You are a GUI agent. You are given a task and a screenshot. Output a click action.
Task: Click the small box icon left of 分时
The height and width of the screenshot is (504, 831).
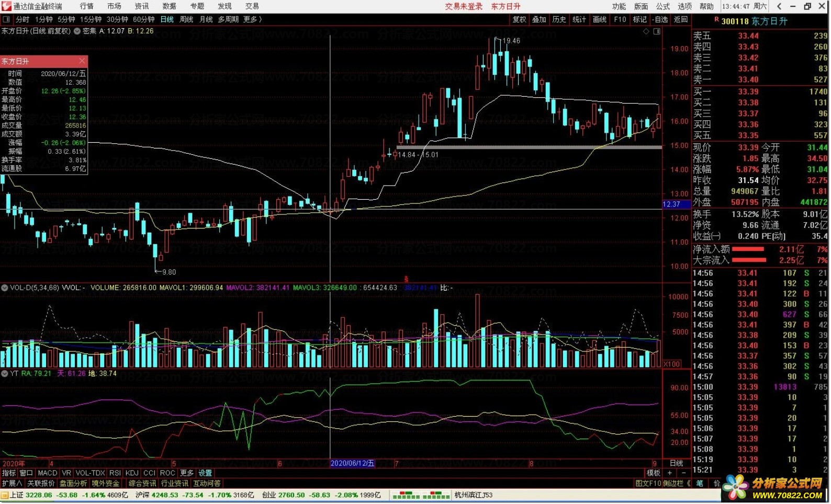6,19
